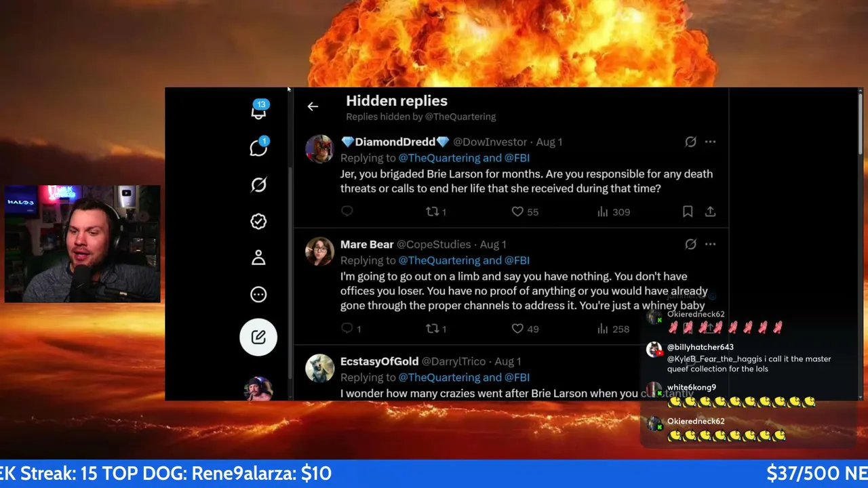The image size is (868, 488).
Task: Open the notifications bell with 13 badge
Action: click(258, 110)
